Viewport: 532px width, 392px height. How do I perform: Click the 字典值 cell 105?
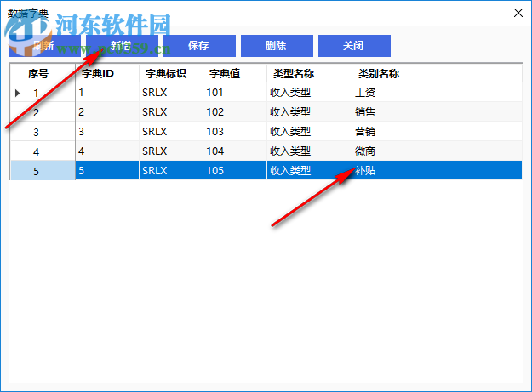point(235,170)
